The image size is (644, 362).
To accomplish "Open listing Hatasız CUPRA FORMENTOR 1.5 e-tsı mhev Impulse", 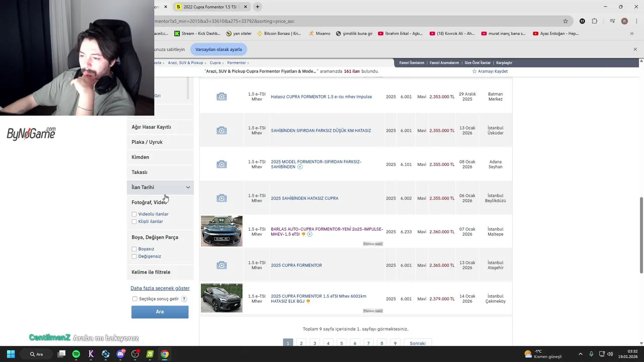I will [x=321, y=97].
